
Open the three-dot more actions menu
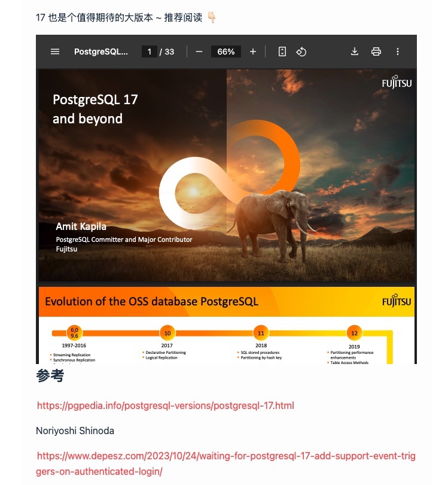pos(398,51)
